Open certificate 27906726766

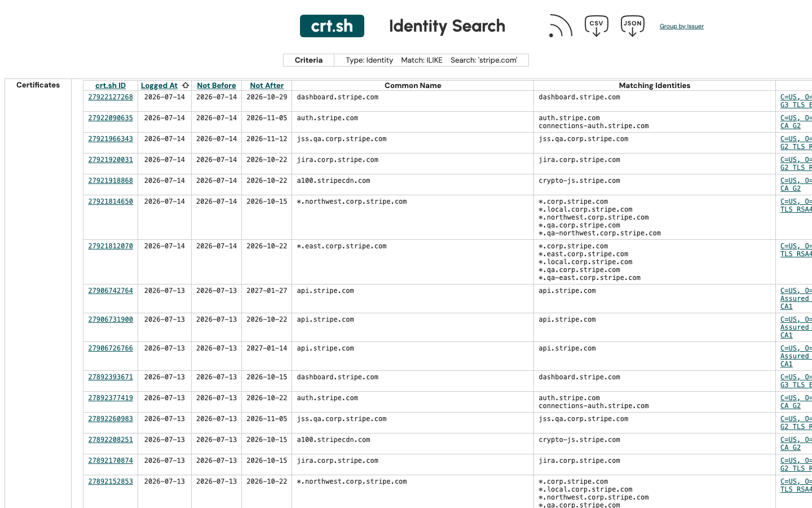tap(111, 348)
